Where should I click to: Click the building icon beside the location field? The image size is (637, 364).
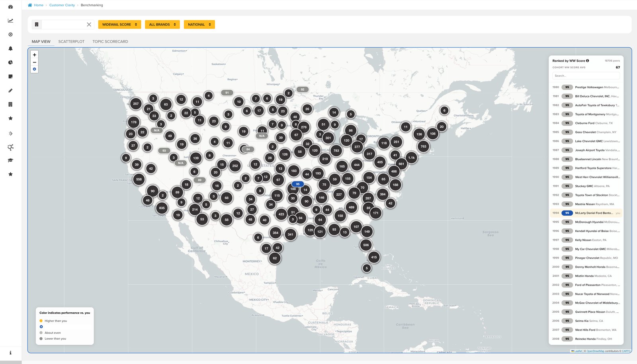point(37,24)
